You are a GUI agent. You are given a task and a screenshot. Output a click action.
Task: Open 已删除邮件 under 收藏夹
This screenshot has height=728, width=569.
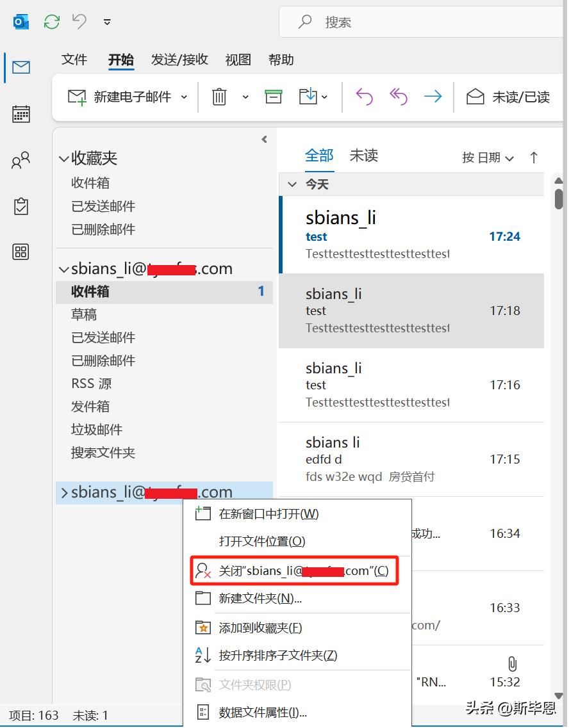103,229
